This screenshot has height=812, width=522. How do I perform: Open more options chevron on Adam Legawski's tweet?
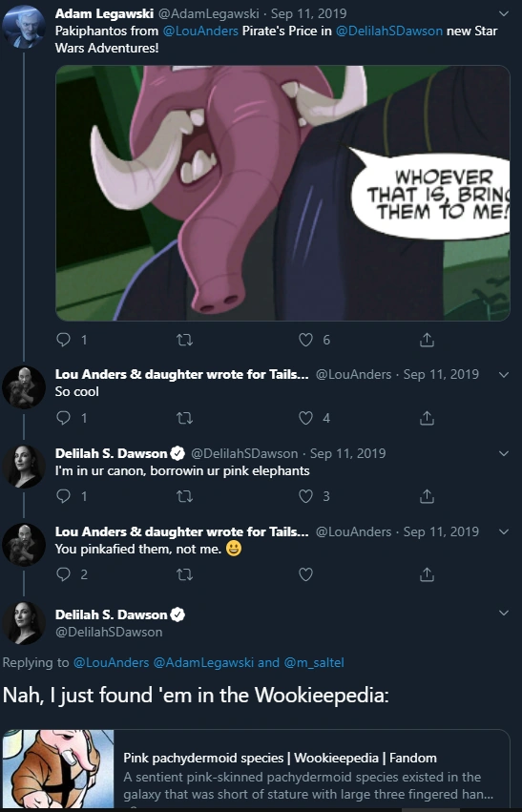pos(503,13)
